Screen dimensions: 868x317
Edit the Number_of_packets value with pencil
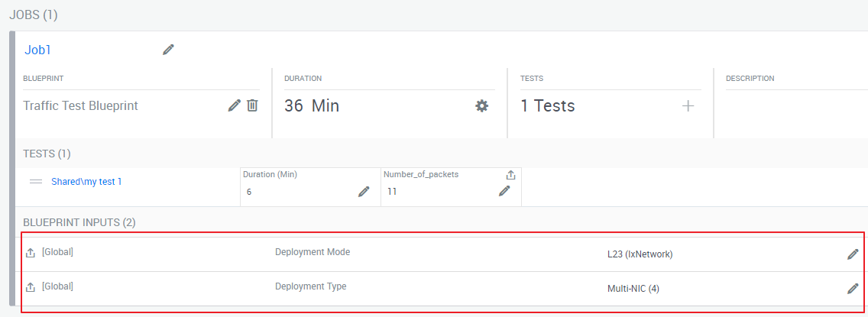(x=504, y=191)
